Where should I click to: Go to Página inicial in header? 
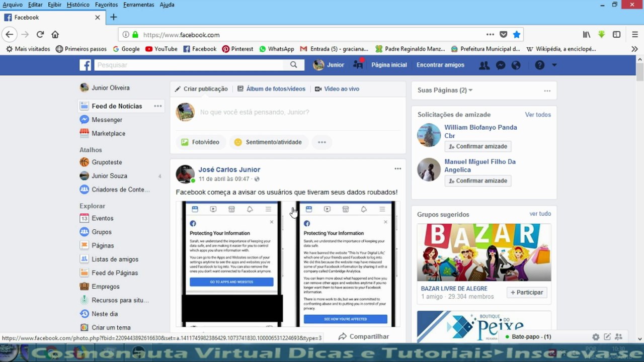(389, 65)
